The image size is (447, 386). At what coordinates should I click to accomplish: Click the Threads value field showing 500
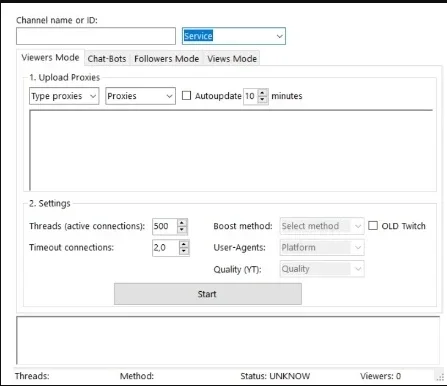point(165,226)
